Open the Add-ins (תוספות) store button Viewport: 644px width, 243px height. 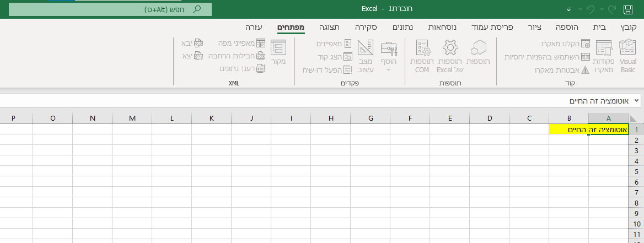coord(478,56)
